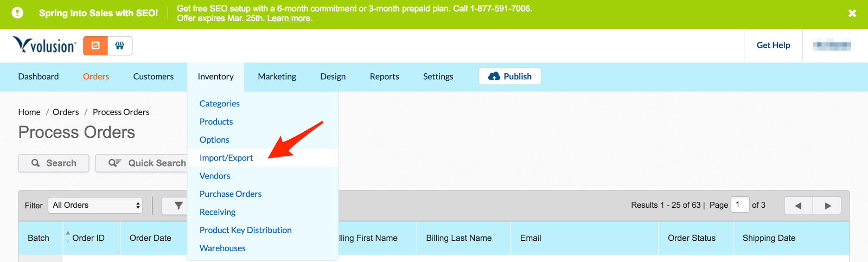Click the Search button

[54, 163]
